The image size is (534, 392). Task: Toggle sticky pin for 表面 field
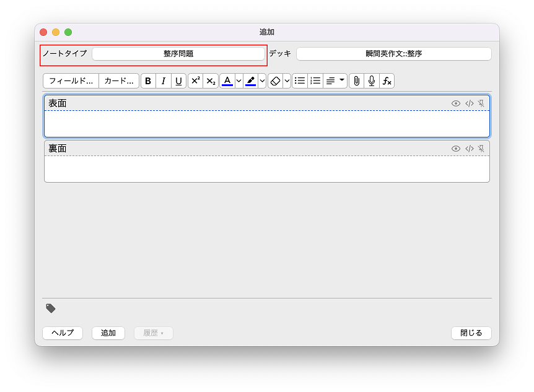tap(481, 103)
